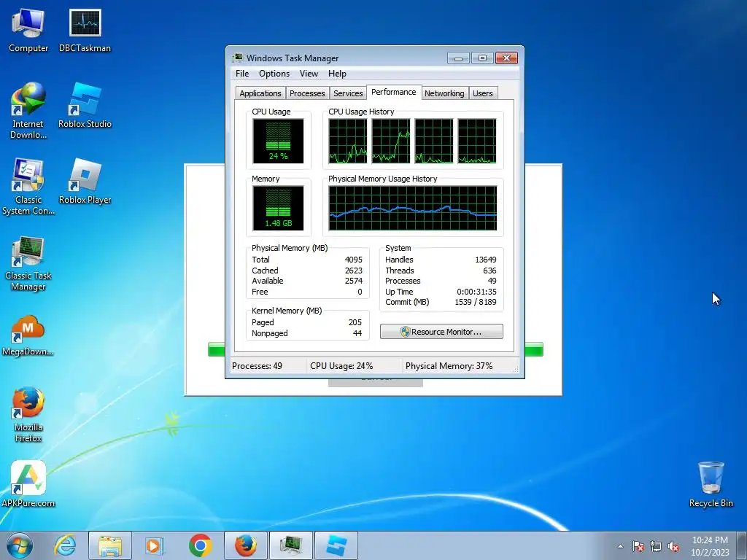Open the DBCTaskman desktop icon

[x=85, y=30]
